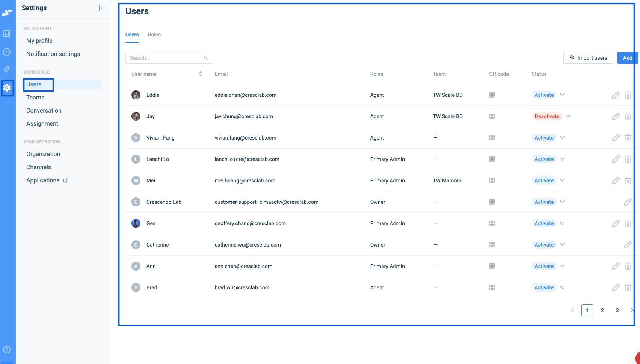
Task: Click the settings gear sidebar icon
Action: click(7, 88)
